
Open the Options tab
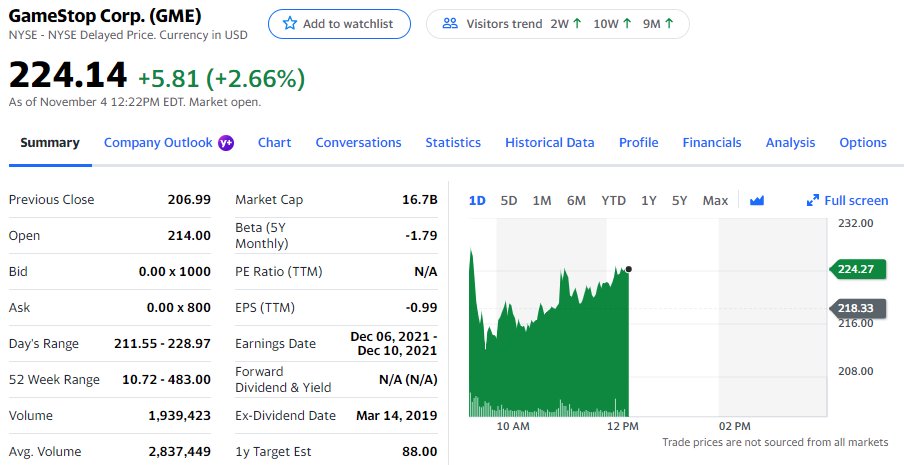pos(863,143)
